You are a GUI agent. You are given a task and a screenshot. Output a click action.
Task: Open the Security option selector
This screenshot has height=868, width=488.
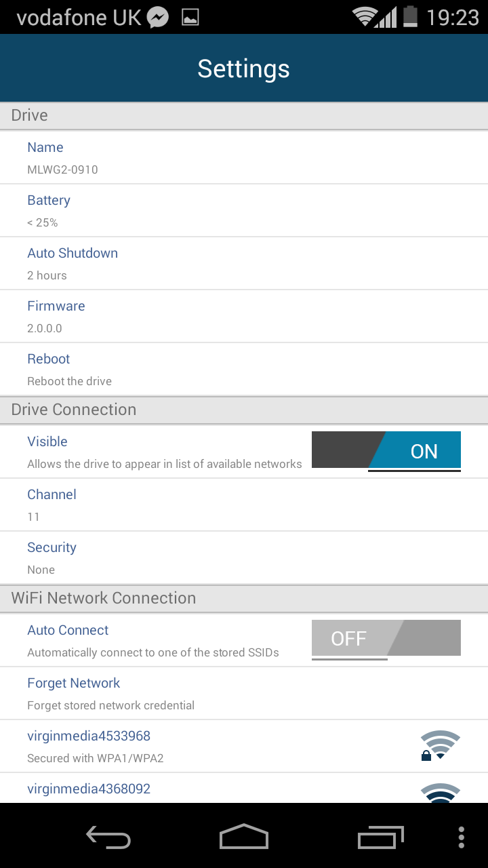(52, 557)
